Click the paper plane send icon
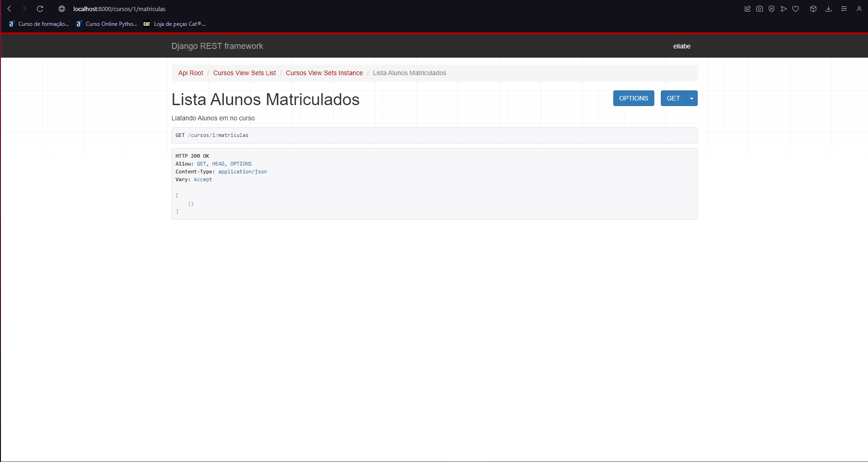 [x=784, y=9]
